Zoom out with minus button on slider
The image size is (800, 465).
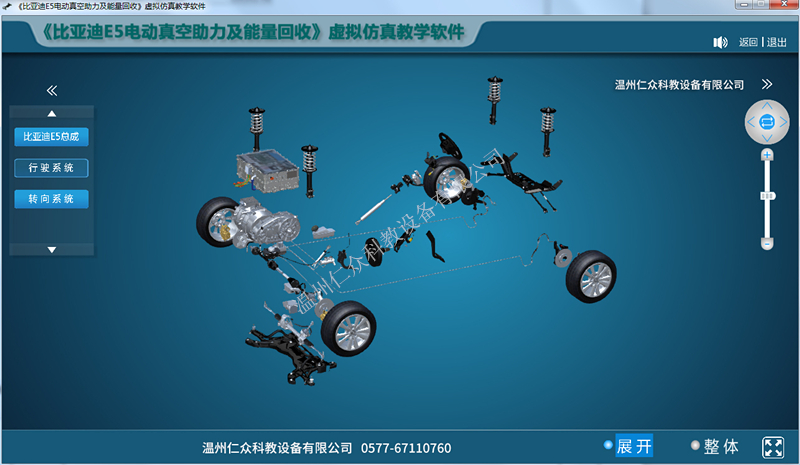(x=767, y=244)
